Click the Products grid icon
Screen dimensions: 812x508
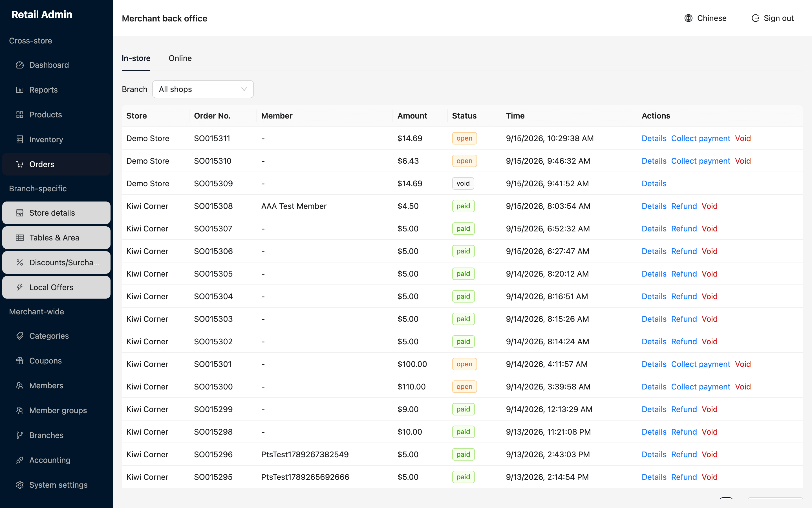[x=20, y=115]
